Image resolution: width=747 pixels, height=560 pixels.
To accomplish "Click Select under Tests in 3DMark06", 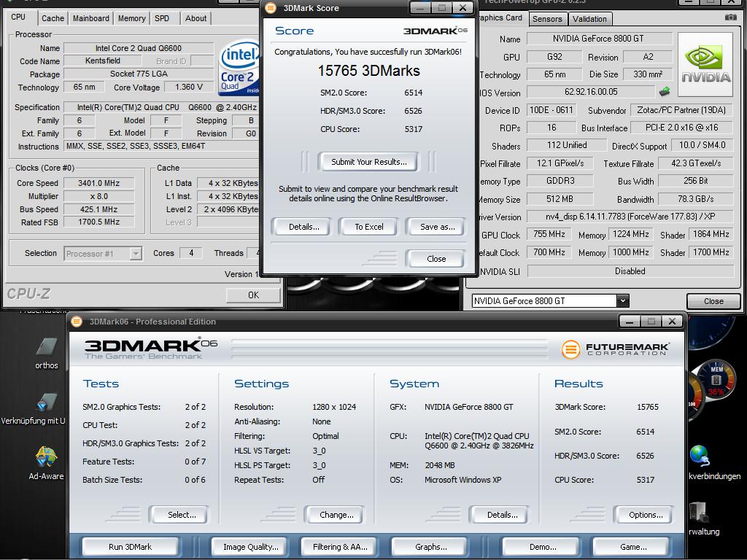I will [181, 515].
